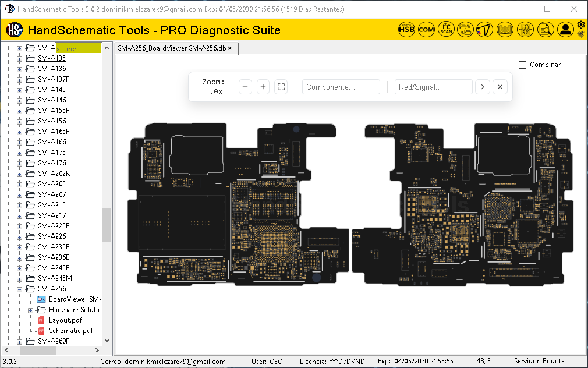Viewport: 588px width, 368px height.
Task: Select the SM-A155F folder
Action: pyautogui.click(x=53, y=111)
